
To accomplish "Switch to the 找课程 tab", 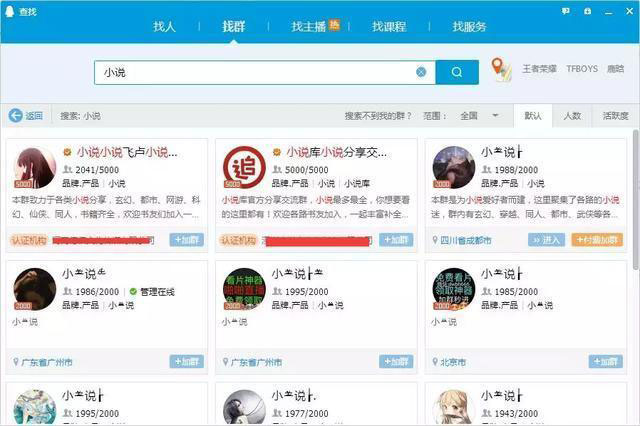I will (x=389, y=27).
